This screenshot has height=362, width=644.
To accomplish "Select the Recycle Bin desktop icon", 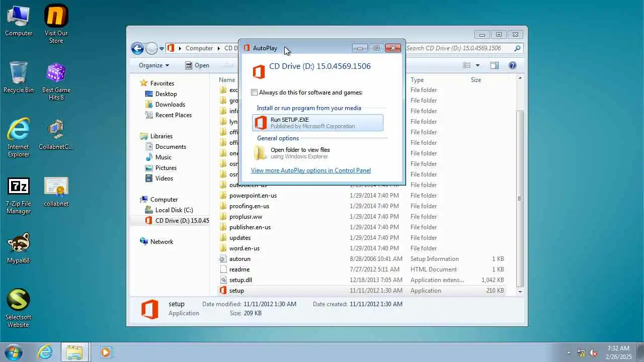I will click(x=19, y=77).
